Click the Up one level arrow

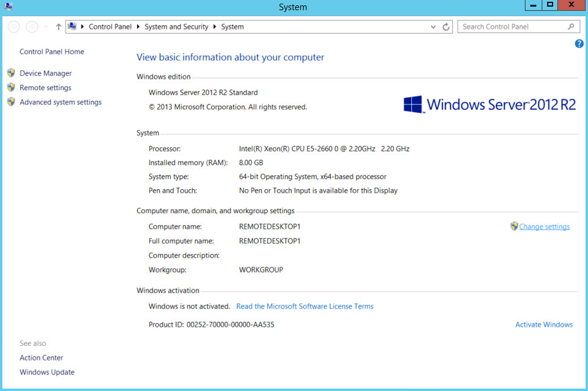pyautogui.click(x=58, y=26)
